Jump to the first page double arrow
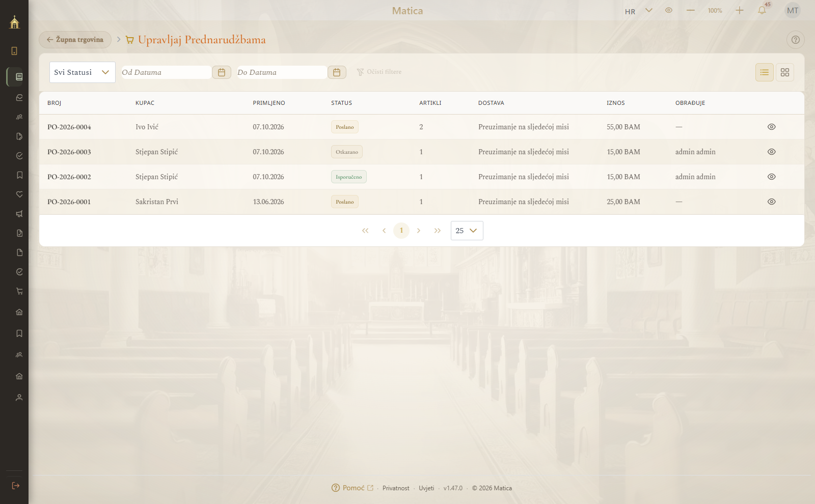The image size is (815, 504). (x=365, y=231)
